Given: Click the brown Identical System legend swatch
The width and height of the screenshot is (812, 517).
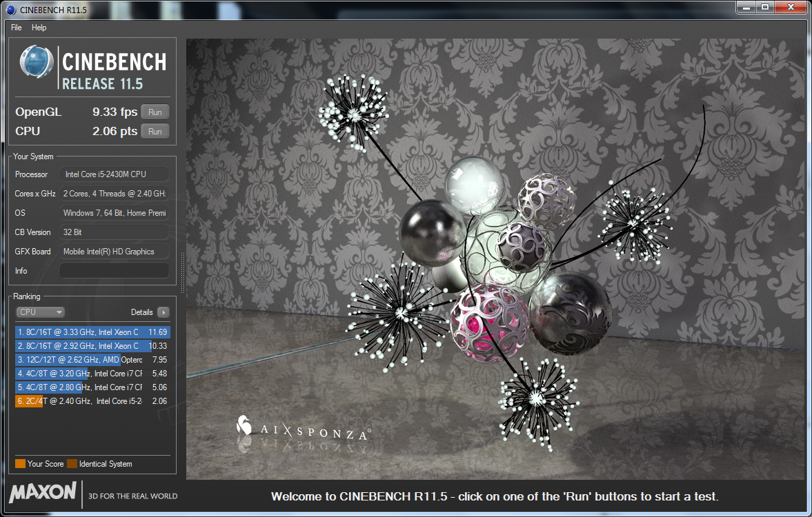Looking at the screenshot, I should [x=72, y=464].
